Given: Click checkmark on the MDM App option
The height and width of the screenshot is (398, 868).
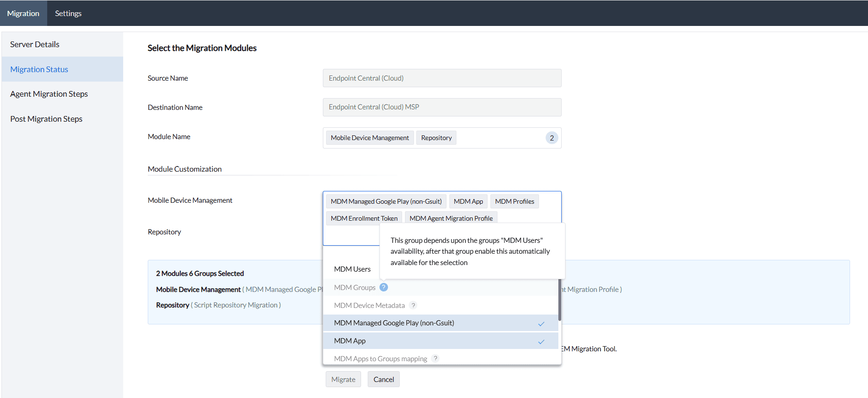Looking at the screenshot, I should point(541,341).
